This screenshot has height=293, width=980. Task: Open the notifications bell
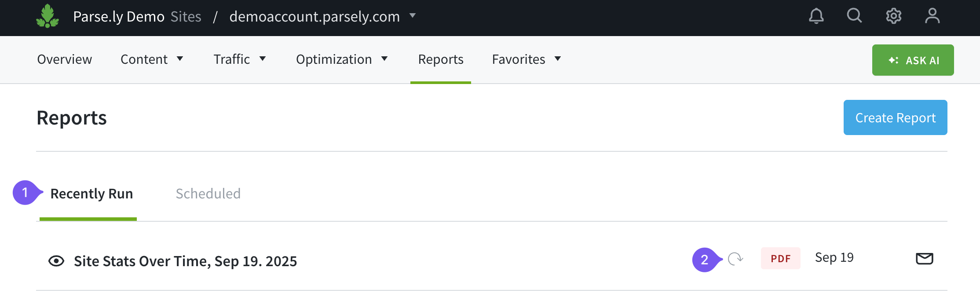(x=816, y=16)
